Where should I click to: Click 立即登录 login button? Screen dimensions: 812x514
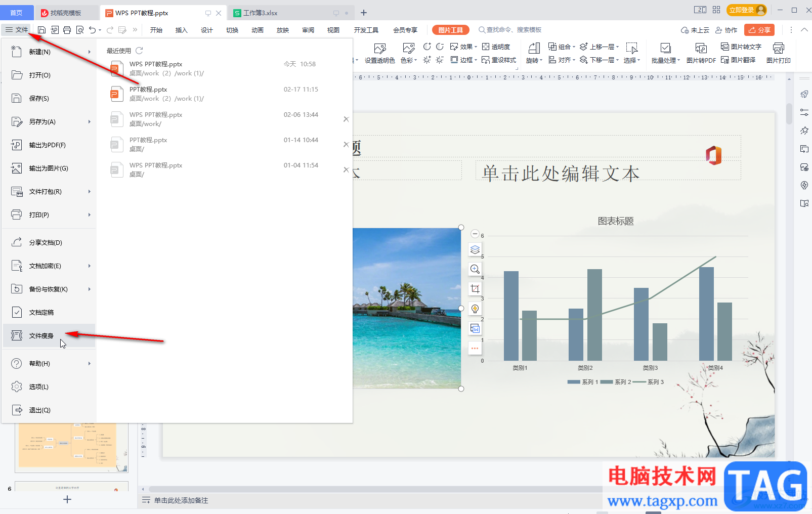[747, 10]
